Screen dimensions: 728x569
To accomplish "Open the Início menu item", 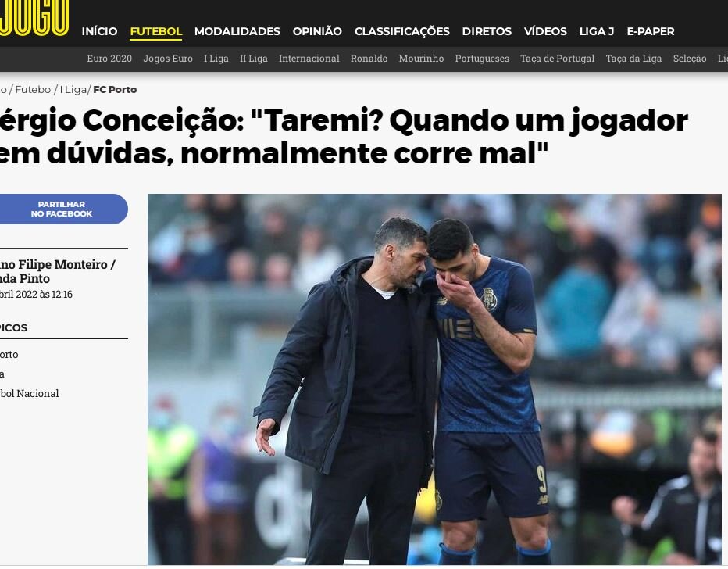I will point(99,31).
